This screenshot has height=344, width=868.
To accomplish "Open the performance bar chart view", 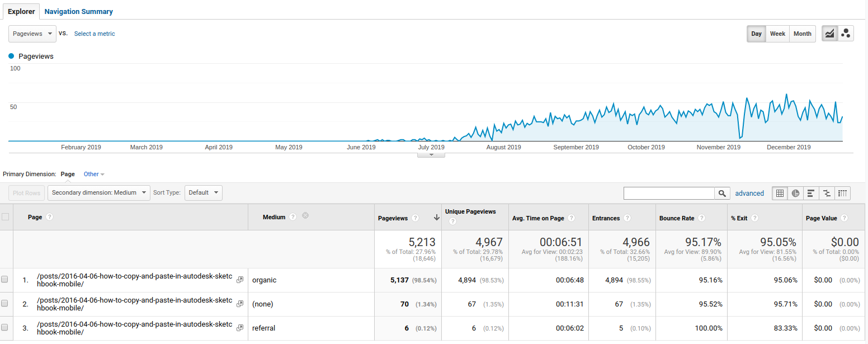I will click(811, 193).
